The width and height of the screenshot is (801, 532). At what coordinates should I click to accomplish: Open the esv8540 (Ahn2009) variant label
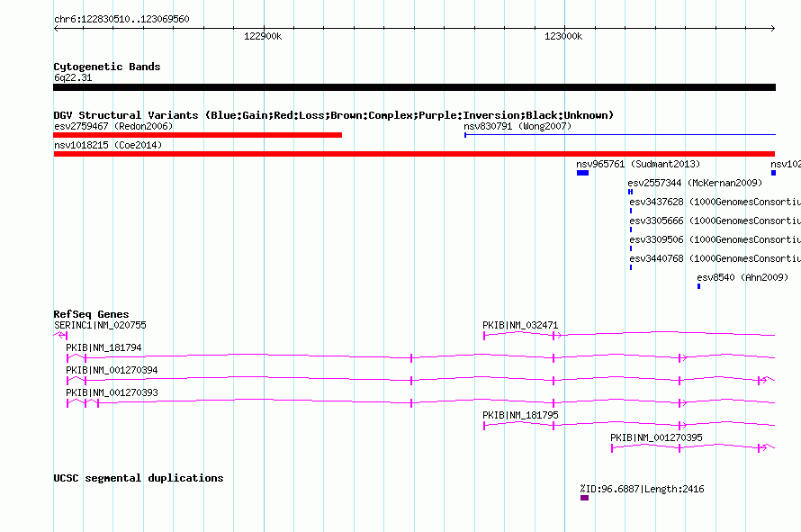(x=742, y=277)
